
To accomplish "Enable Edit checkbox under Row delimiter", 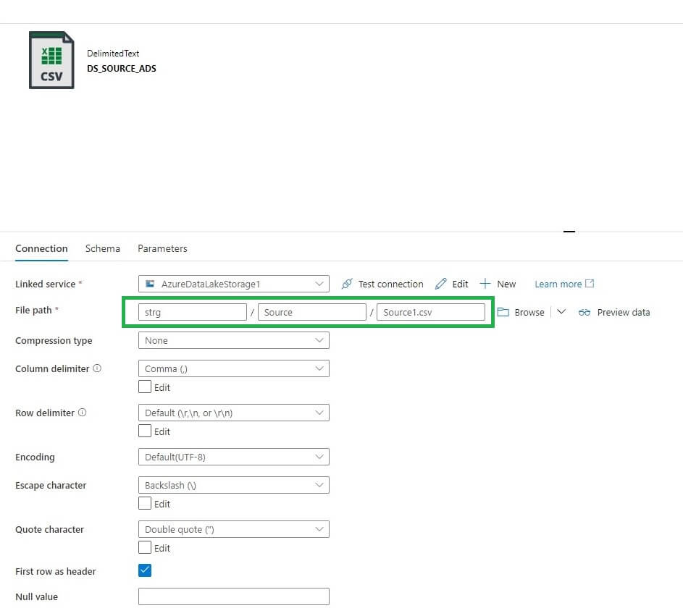I will point(145,431).
